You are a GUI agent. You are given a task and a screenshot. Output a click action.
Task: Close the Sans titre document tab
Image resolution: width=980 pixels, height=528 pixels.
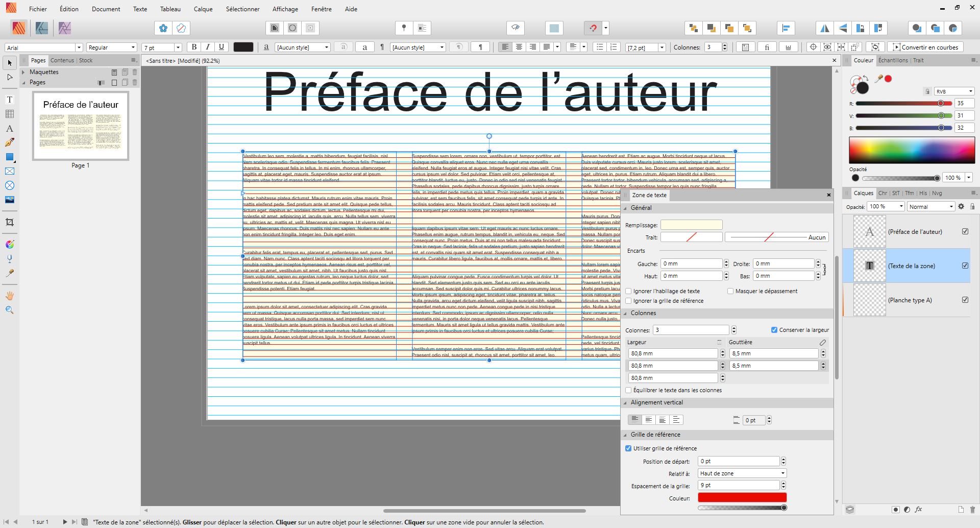point(835,60)
